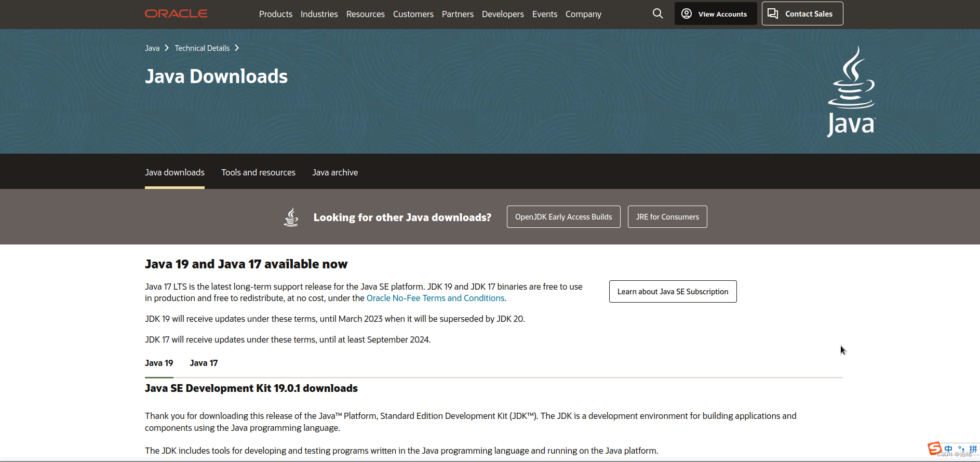
Task: Go to Java breadcrumb link
Action: [x=152, y=48]
